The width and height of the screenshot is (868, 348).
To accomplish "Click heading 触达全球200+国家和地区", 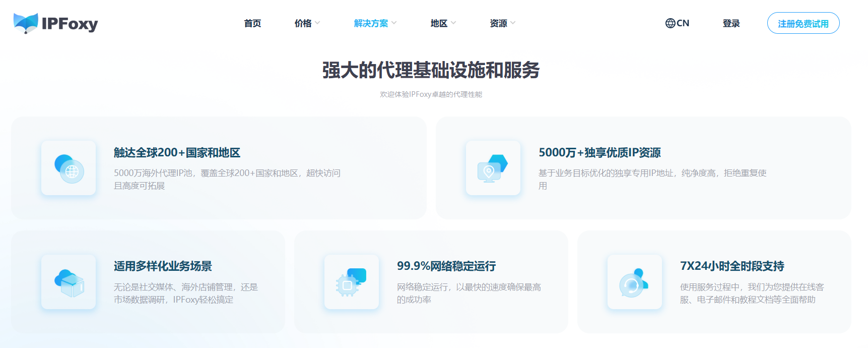I will click(177, 153).
